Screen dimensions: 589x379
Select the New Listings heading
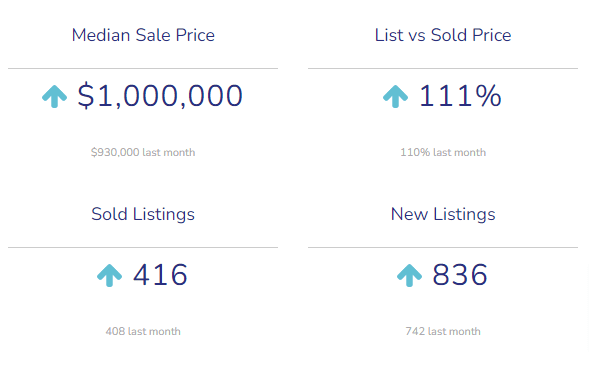point(443,214)
